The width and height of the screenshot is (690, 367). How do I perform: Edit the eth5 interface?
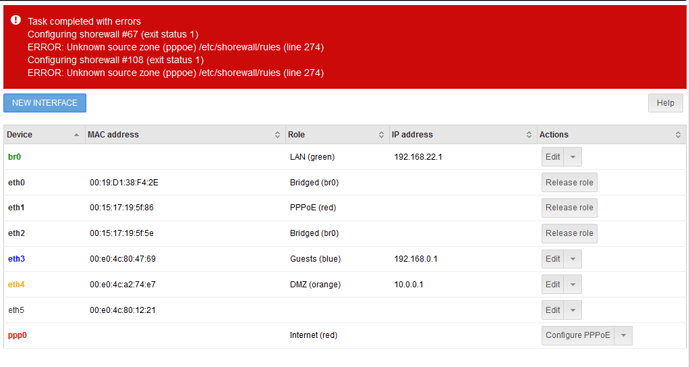coord(553,310)
